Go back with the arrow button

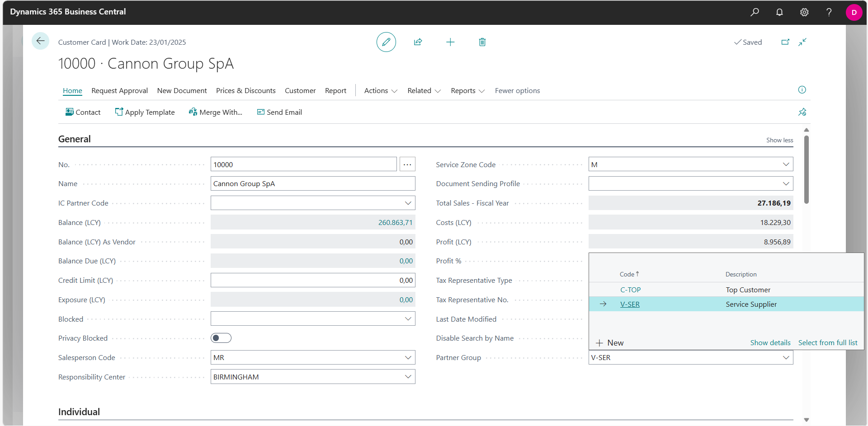click(x=40, y=41)
